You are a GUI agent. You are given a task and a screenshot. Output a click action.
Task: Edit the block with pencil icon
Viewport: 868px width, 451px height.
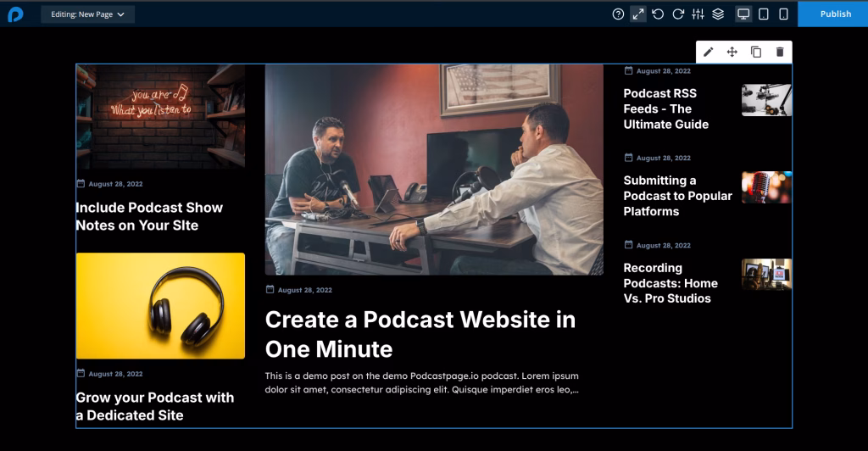pyautogui.click(x=708, y=52)
